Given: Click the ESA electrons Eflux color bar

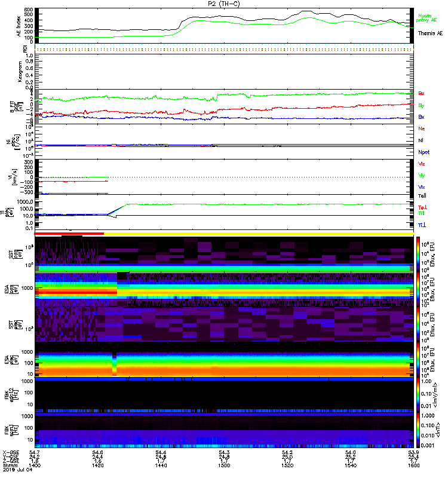Looking at the screenshot, I should coord(418,360).
